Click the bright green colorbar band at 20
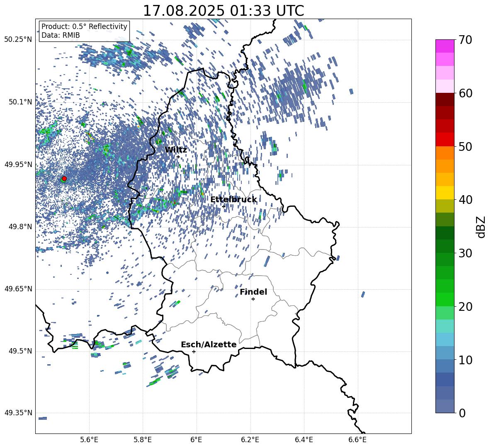491x448 pixels. tap(445, 299)
